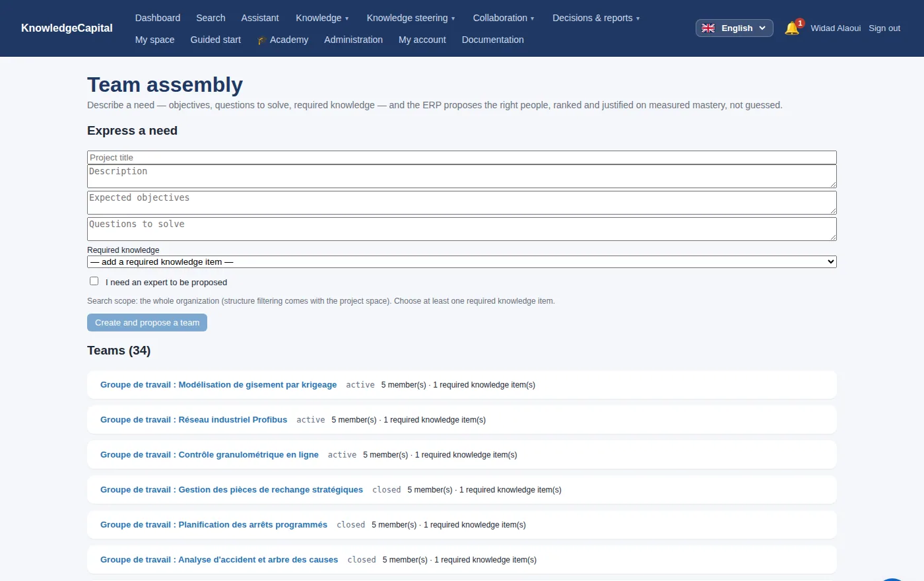Open team Planification des arrêts programmés
Viewport: 924px width, 581px height.
click(214, 524)
